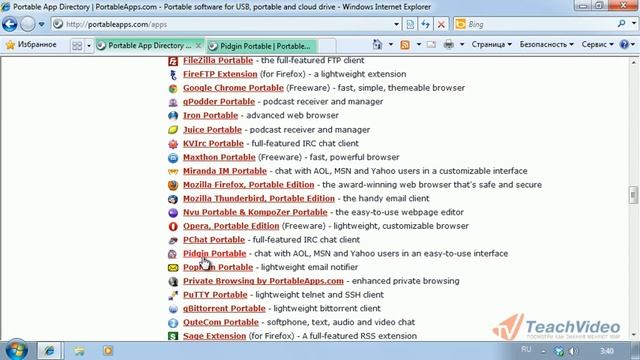Open Opera, Portable Edition link
The height and width of the screenshot is (360, 640).
point(231,226)
